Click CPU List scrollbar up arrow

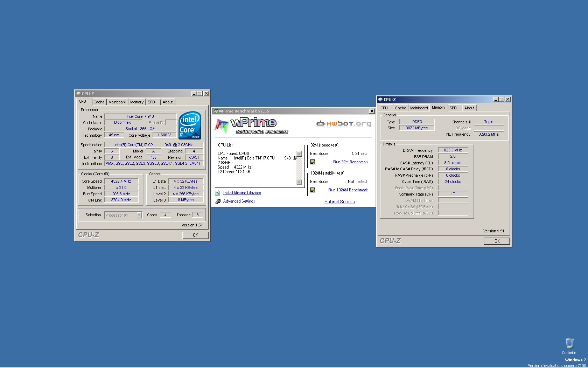(299, 154)
